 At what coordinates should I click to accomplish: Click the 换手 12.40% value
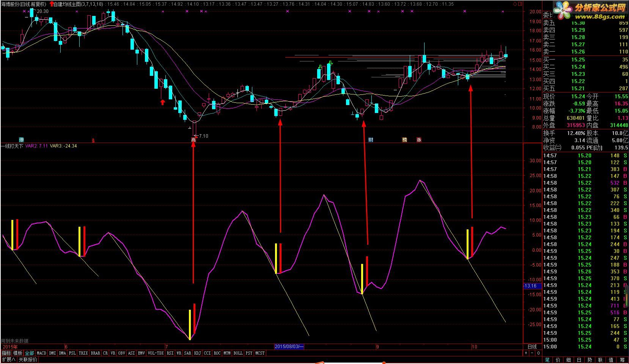(x=576, y=133)
